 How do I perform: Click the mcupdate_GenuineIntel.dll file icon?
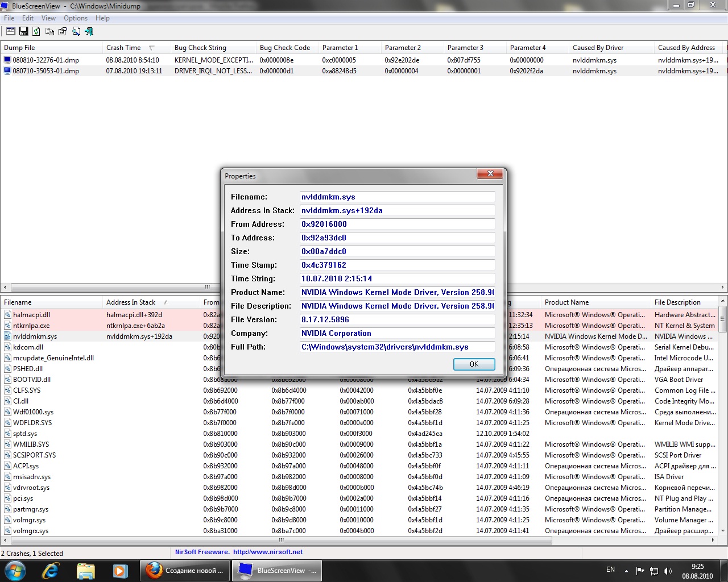(x=8, y=358)
